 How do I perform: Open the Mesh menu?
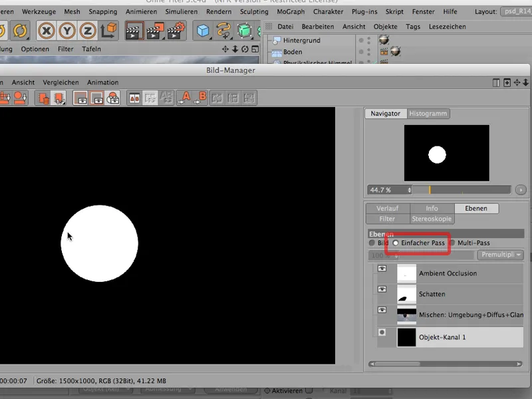(72, 11)
